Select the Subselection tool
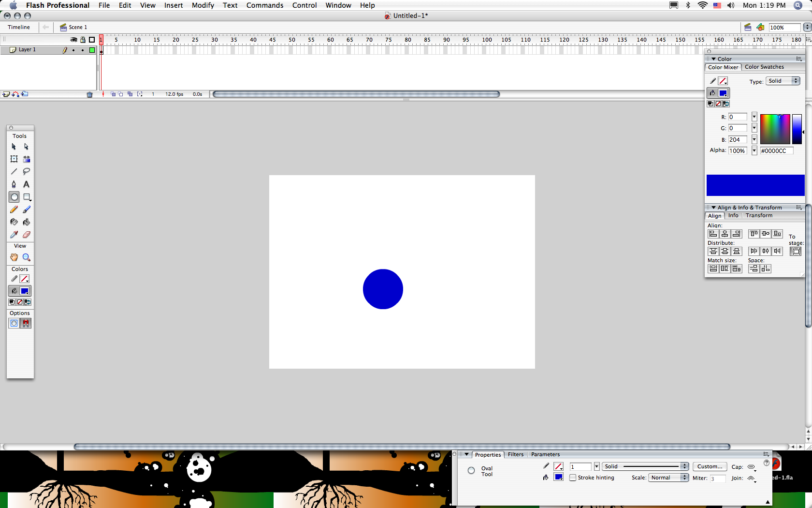This screenshot has width=812, height=508. [x=26, y=147]
